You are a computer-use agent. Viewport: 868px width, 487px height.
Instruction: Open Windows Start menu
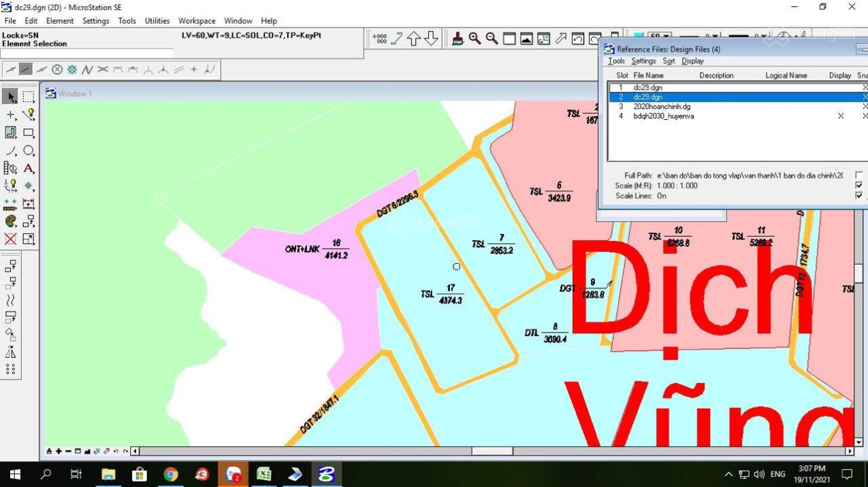[15, 474]
